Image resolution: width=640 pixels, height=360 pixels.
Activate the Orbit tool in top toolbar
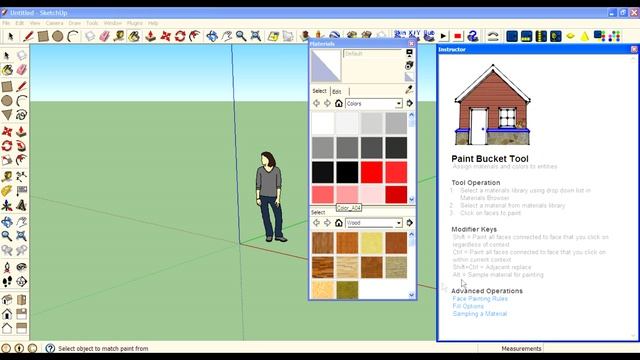(x=212, y=36)
